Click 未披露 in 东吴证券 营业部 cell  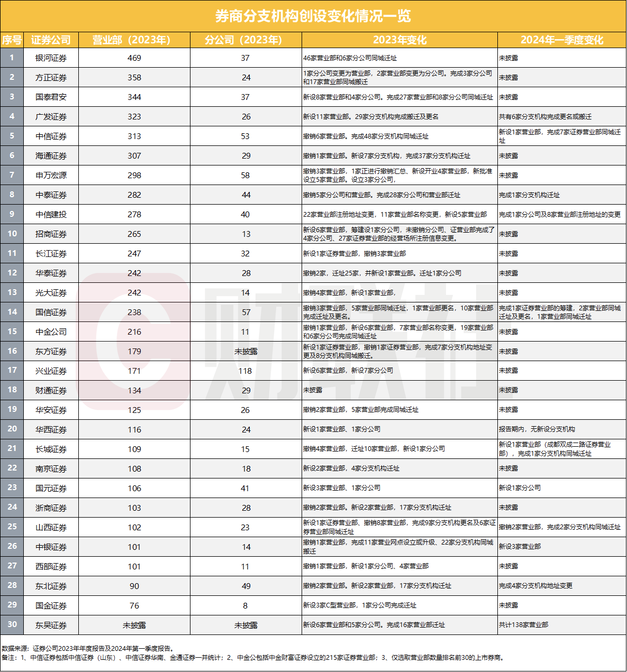point(134,625)
